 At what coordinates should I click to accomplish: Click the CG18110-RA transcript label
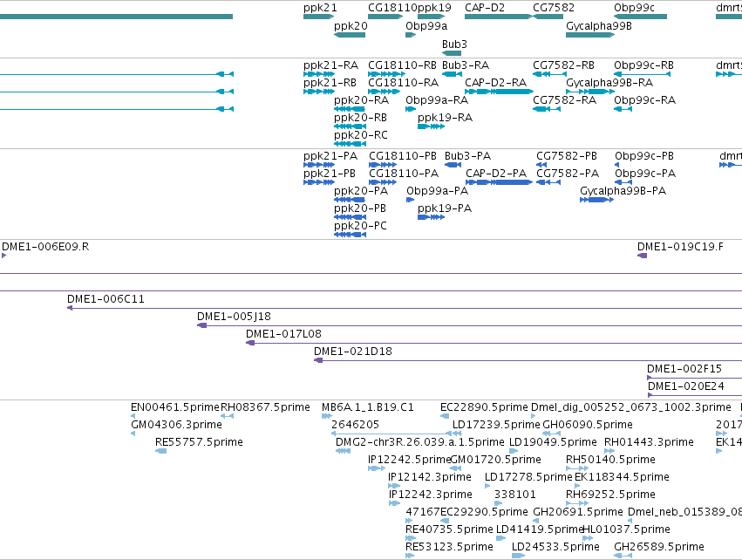pyautogui.click(x=403, y=83)
